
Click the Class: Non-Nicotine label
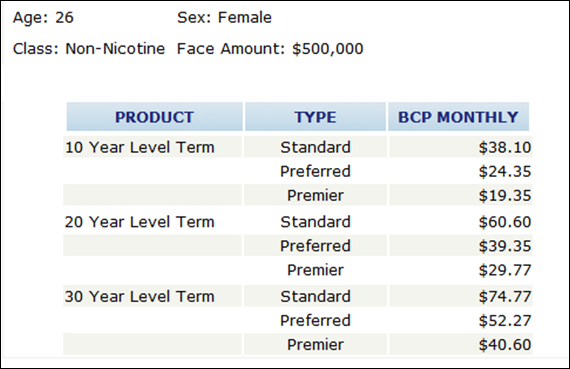[x=89, y=49]
